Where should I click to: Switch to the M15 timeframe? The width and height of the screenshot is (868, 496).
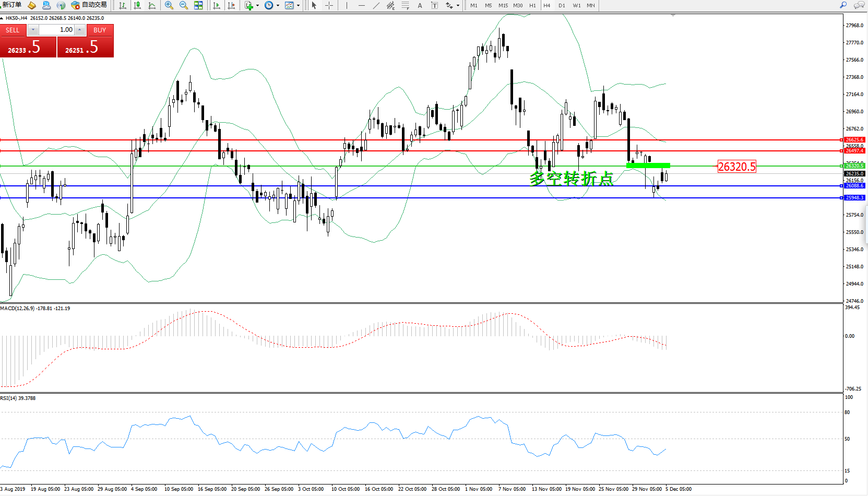pos(503,5)
